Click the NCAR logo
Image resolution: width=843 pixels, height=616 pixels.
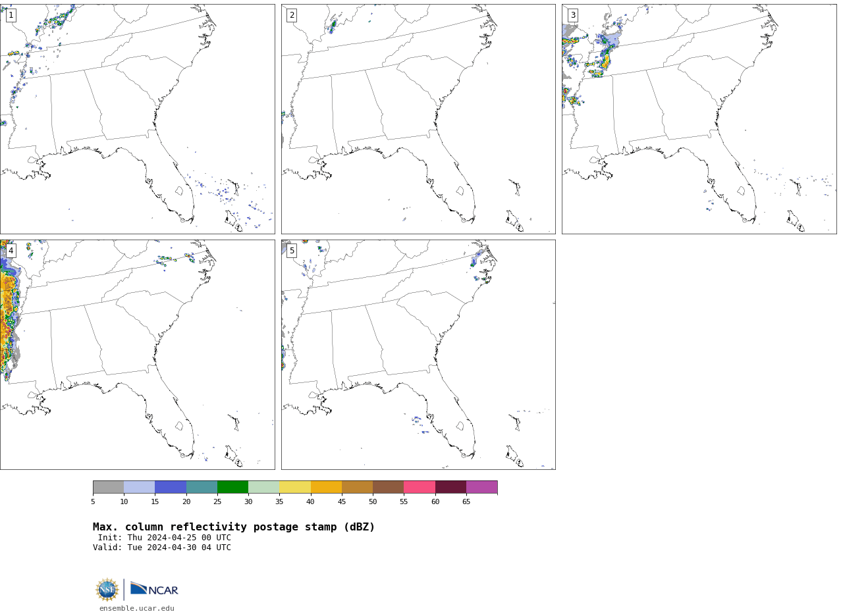click(154, 589)
